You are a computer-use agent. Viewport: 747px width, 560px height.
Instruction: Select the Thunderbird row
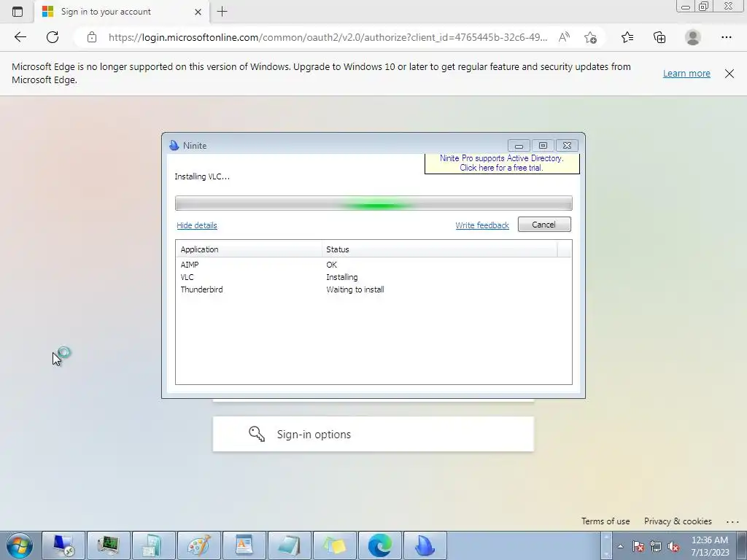coord(373,289)
